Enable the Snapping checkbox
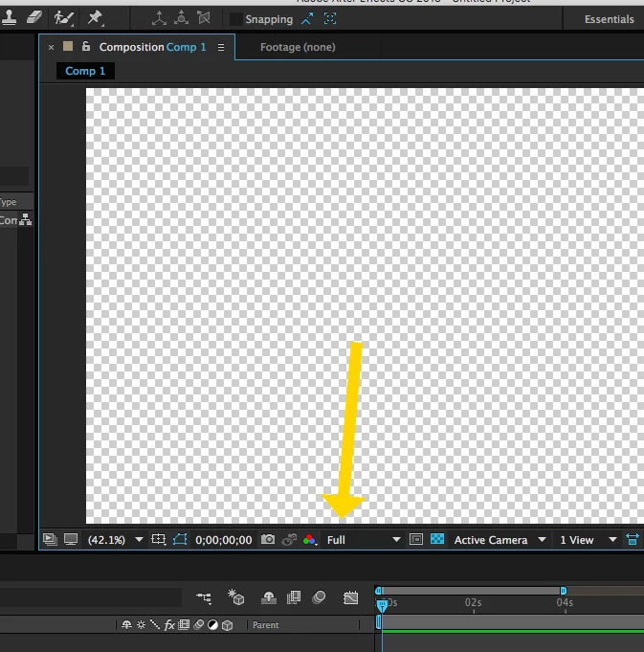This screenshot has width=644, height=652. coord(236,19)
